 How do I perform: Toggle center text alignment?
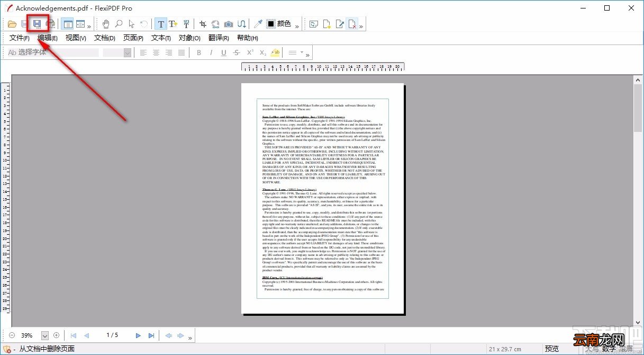point(156,52)
